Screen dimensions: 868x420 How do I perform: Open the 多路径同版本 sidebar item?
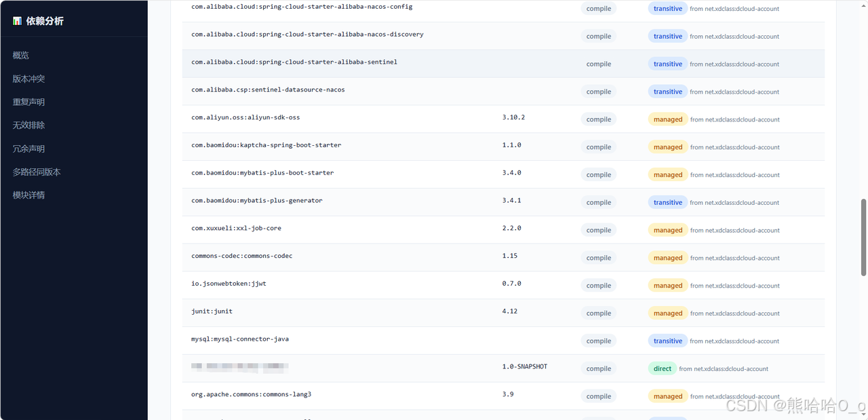37,172
